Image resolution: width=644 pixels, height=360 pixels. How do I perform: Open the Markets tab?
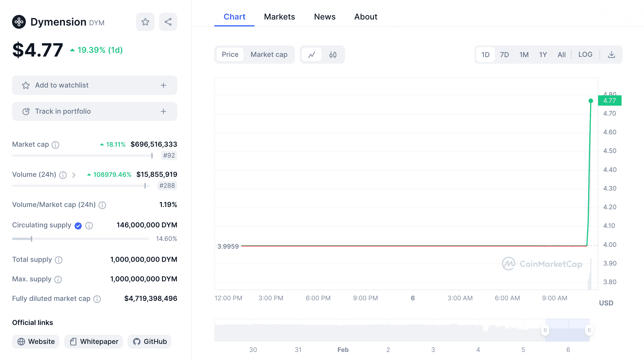279,17
